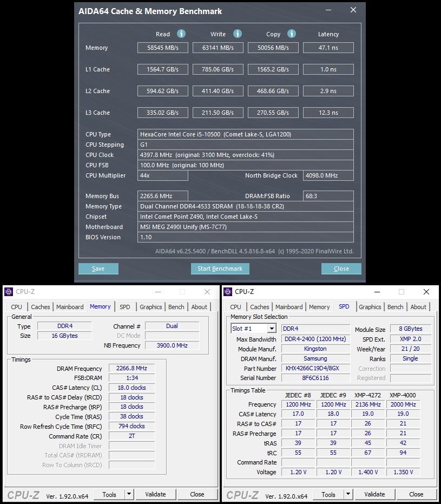The height and width of the screenshot is (504, 441).
Task: Open the Slot #1 memory slot dropdown
Action: point(272,329)
